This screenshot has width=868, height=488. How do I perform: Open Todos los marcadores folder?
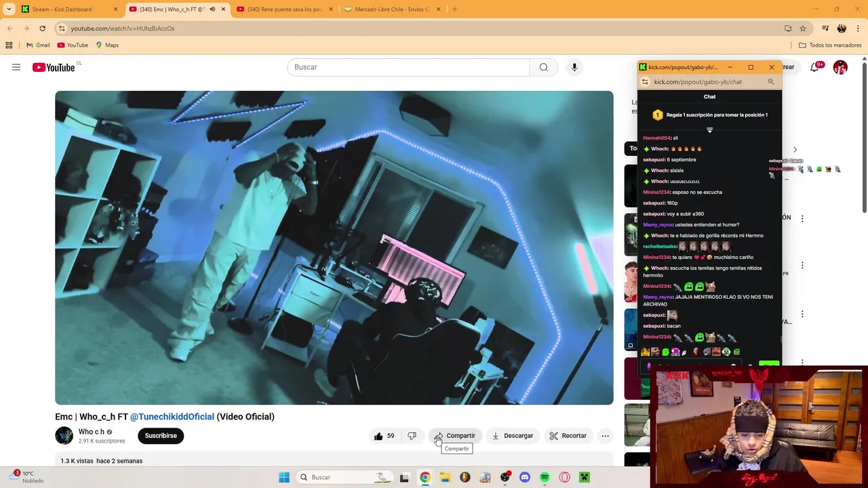(830, 45)
